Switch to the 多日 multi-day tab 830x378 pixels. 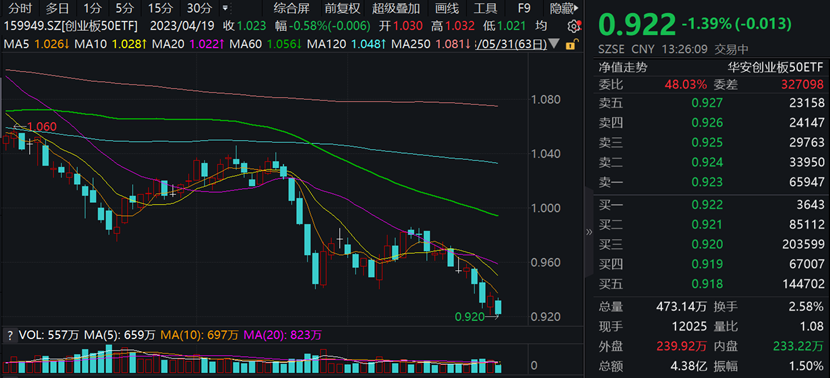[57, 8]
